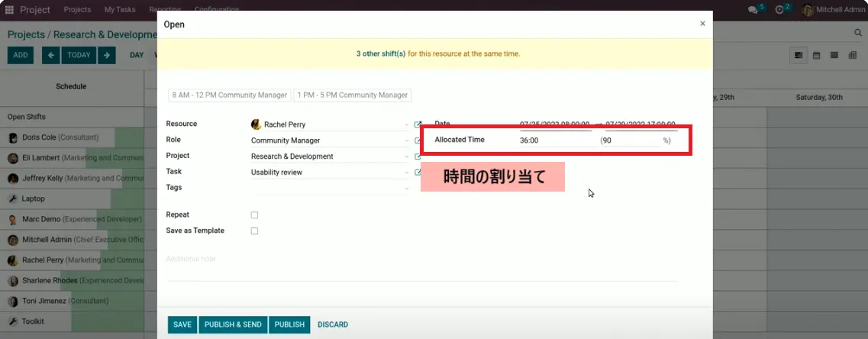
Task: Expand the Task dropdown arrow
Action: (407, 173)
